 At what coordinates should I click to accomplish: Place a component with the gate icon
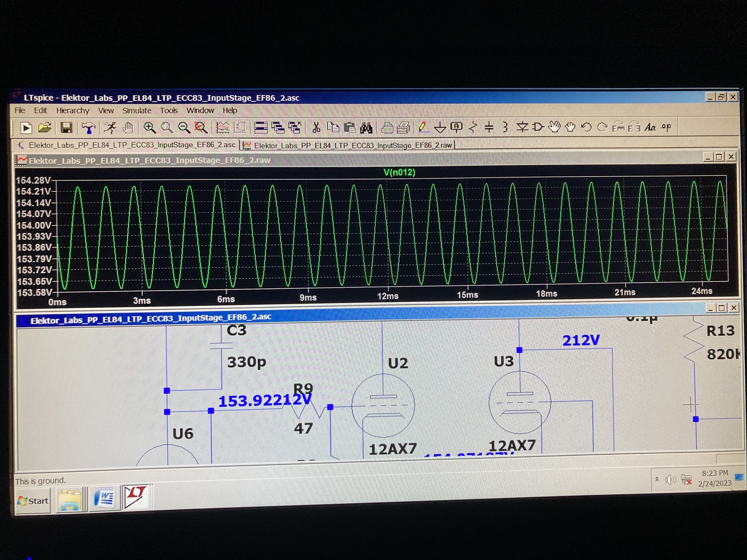(x=538, y=127)
